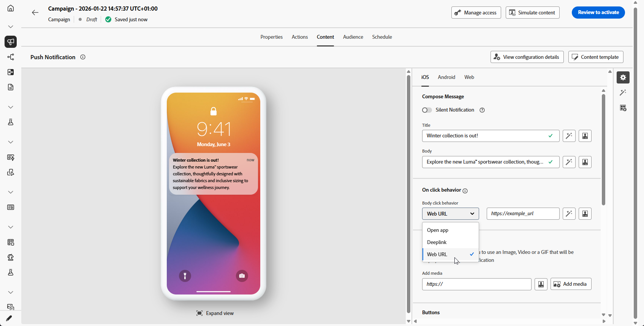Toggle the sidebar chevron below the lower flask icon

click(x=11, y=292)
